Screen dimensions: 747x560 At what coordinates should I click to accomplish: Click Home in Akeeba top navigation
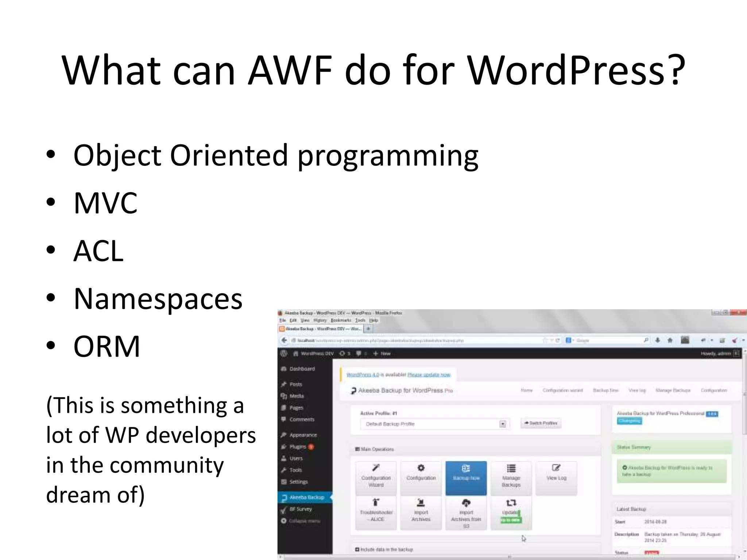(526, 390)
